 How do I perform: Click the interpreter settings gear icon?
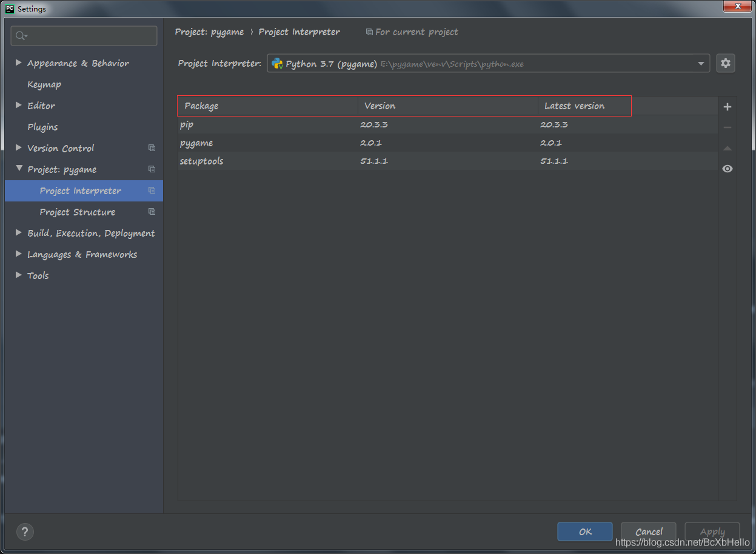click(x=726, y=63)
